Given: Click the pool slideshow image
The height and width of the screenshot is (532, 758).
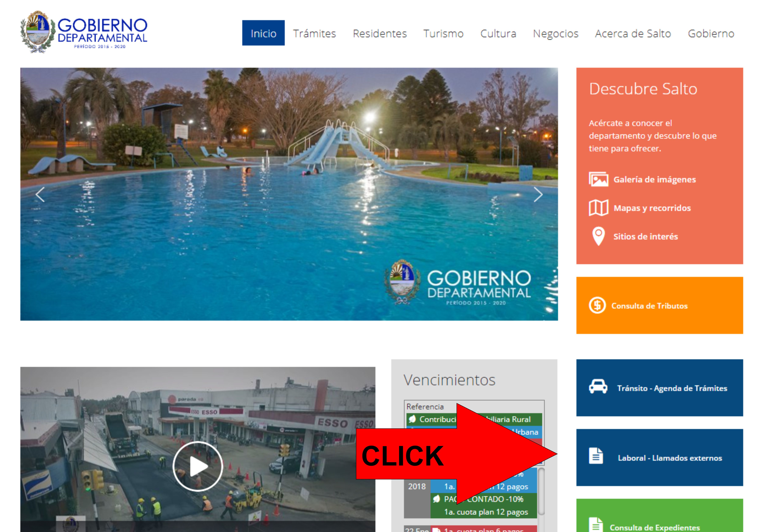Looking at the screenshot, I should (289, 194).
